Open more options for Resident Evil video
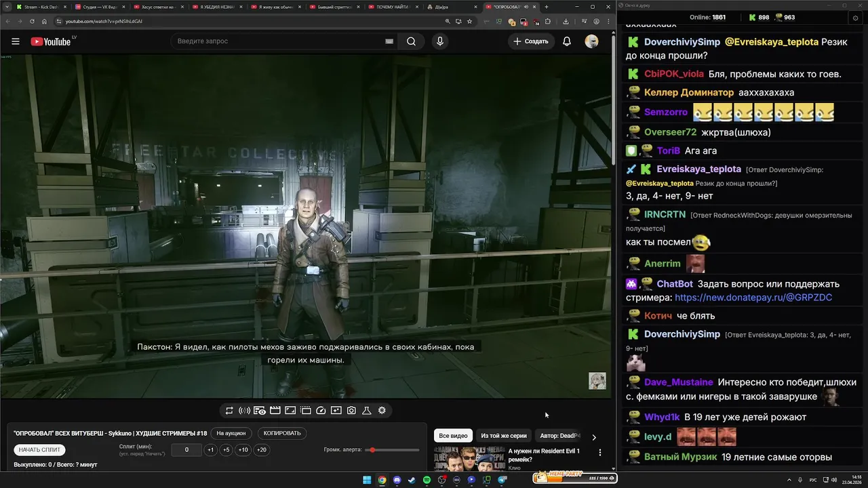Screen dimensions: 868x488 click(599, 452)
